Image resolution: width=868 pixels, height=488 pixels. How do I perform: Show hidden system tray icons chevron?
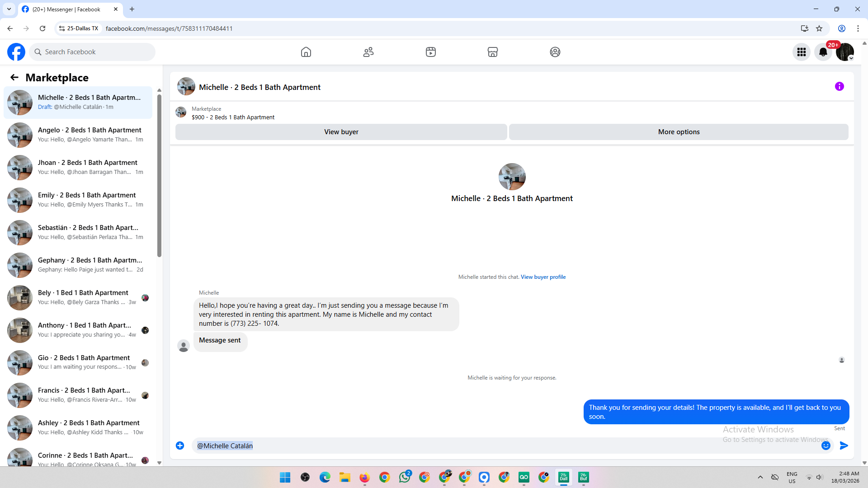point(760,477)
